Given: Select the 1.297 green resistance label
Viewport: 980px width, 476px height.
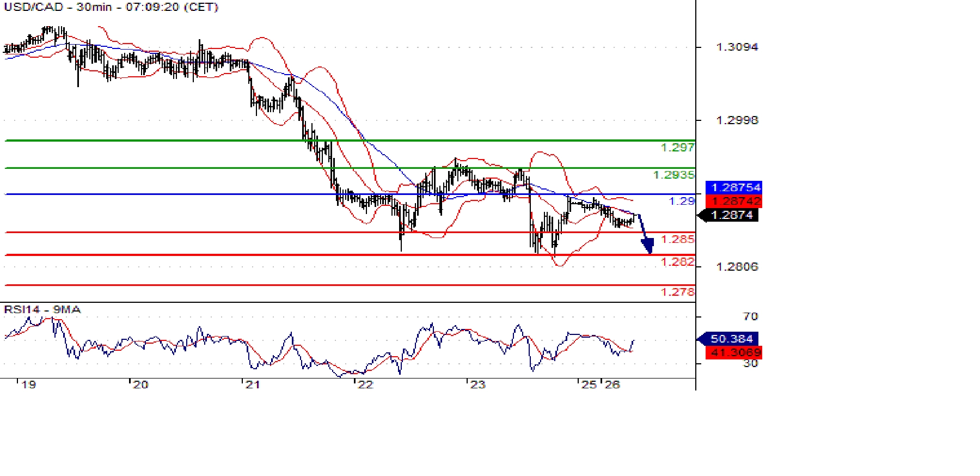Looking at the screenshot, I should pos(677,148).
